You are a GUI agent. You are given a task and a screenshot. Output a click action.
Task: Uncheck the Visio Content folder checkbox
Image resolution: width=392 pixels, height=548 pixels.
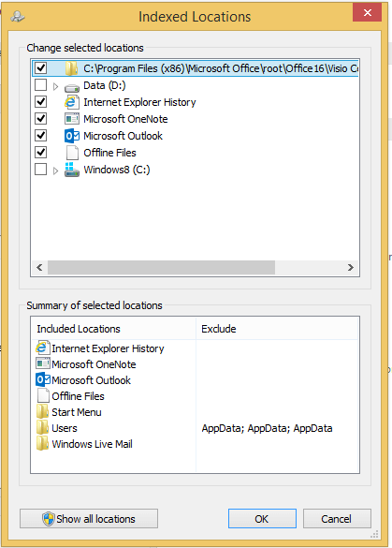click(x=41, y=67)
